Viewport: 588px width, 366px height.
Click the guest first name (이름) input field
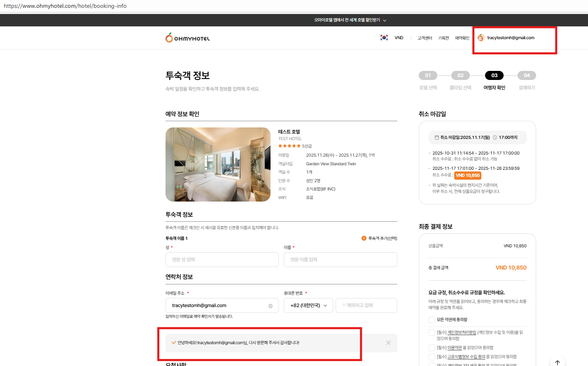tap(341, 260)
